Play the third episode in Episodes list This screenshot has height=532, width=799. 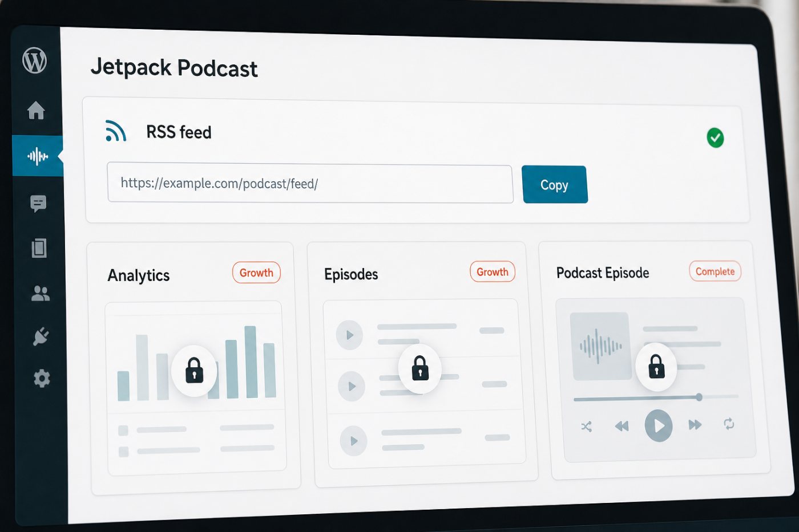(353, 441)
